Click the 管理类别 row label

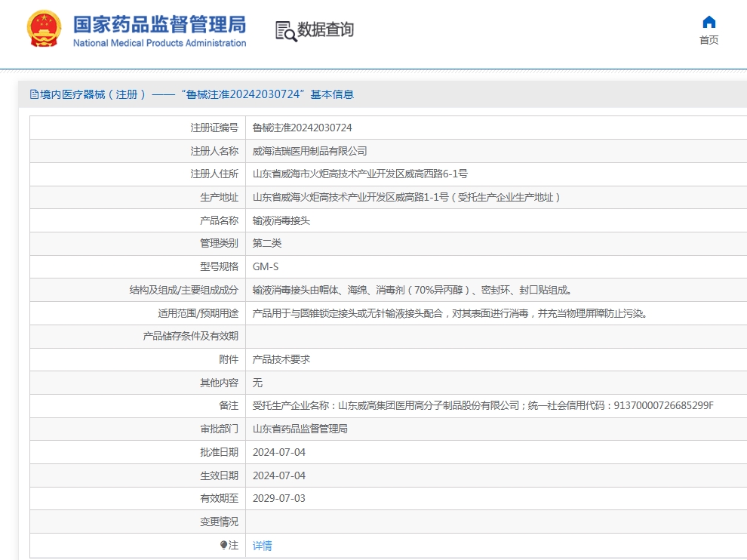click(219, 243)
